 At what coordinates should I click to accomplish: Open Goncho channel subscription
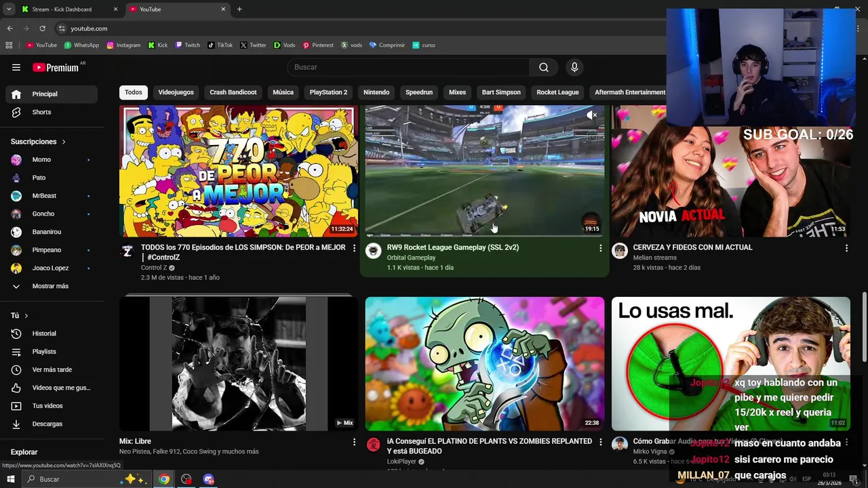52,213
